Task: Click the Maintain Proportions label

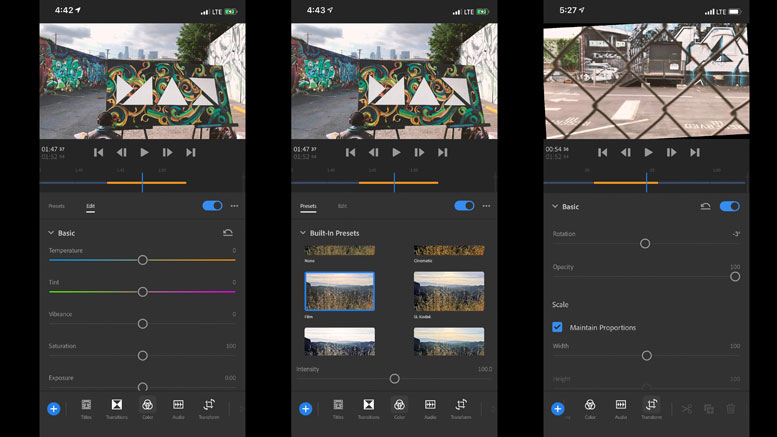Action: pyautogui.click(x=603, y=328)
